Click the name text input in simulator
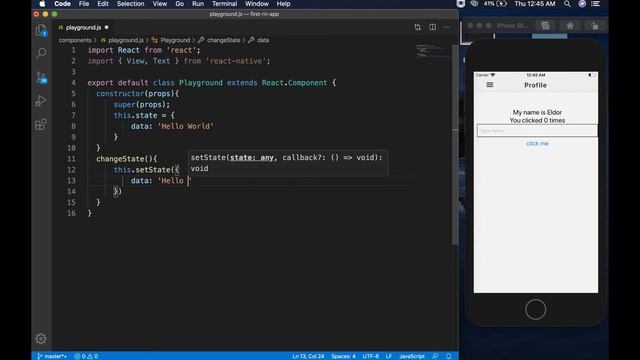 point(537,131)
